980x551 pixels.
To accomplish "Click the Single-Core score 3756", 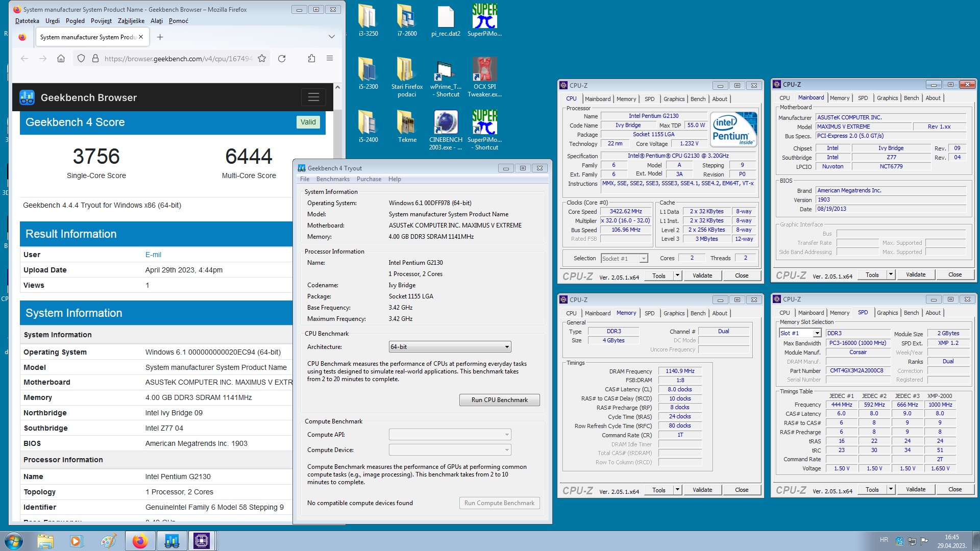I will (x=96, y=156).
